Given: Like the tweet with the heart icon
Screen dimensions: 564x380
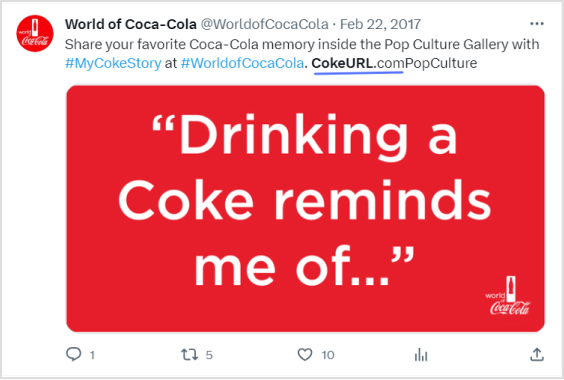Looking at the screenshot, I should coord(305,355).
